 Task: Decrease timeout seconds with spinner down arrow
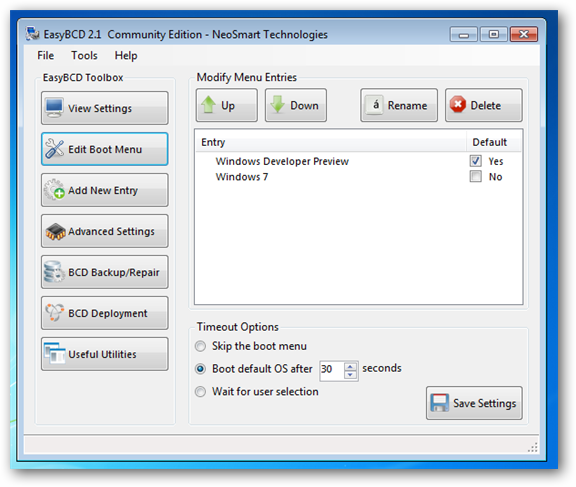click(x=350, y=375)
